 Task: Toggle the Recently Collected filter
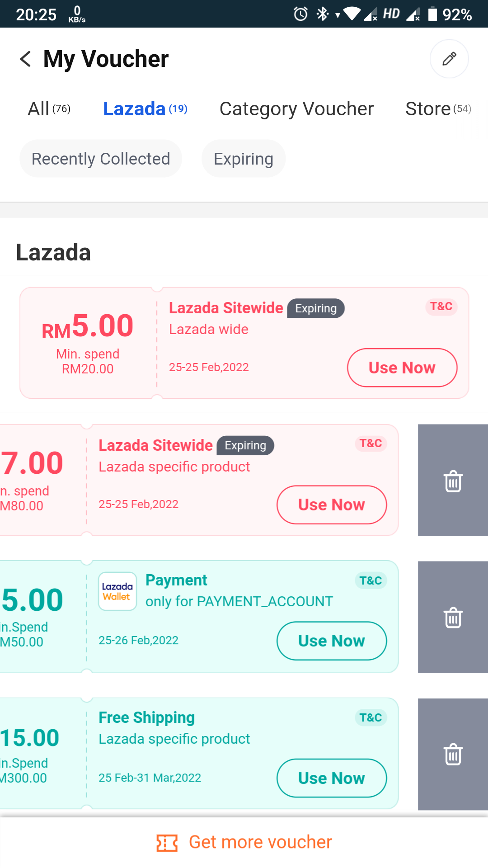click(x=101, y=159)
